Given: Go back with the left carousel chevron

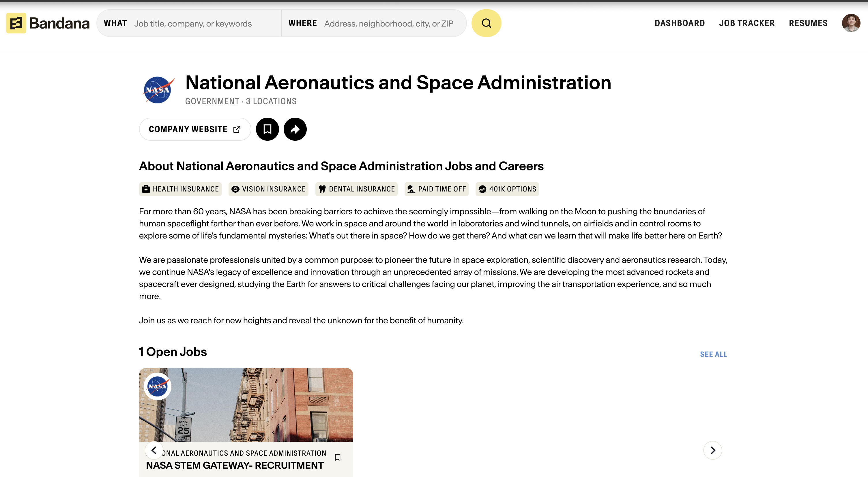Looking at the screenshot, I should coord(154,450).
